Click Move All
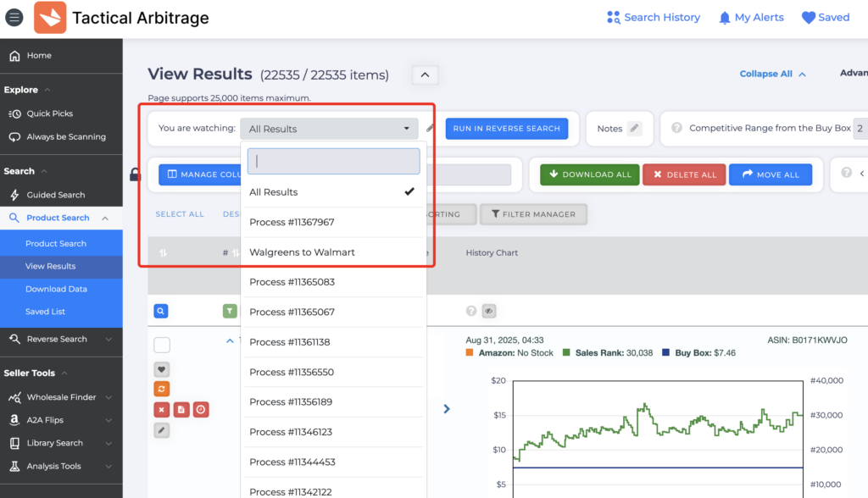This screenshot has height=498, width=868. click(x=771, y=174)
